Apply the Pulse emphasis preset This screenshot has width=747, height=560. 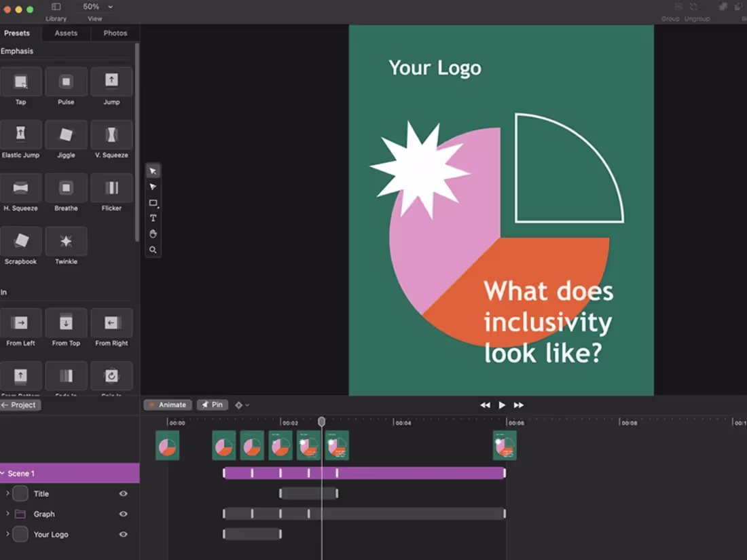pos(66,85)
